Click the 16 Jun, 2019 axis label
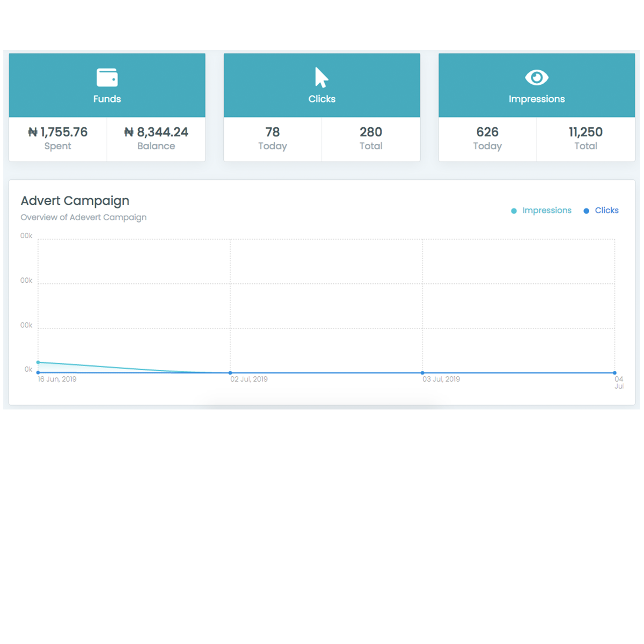Viewport: 644px width, 644px height. 57,379
